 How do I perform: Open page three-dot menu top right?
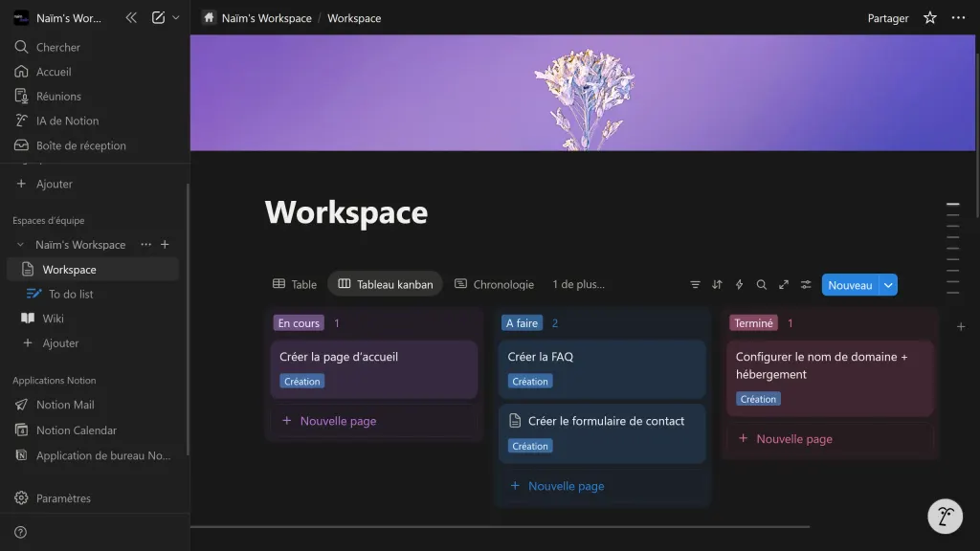point(958,17)
